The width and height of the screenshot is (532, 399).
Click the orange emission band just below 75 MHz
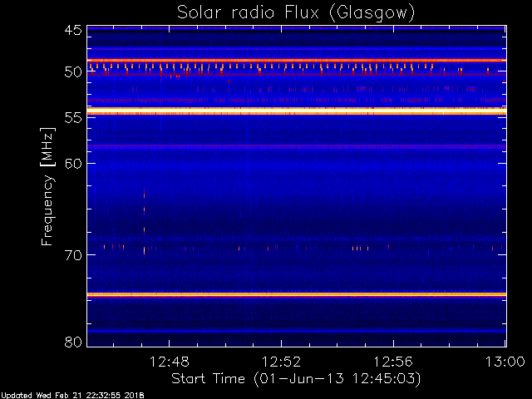pos(297,294)
